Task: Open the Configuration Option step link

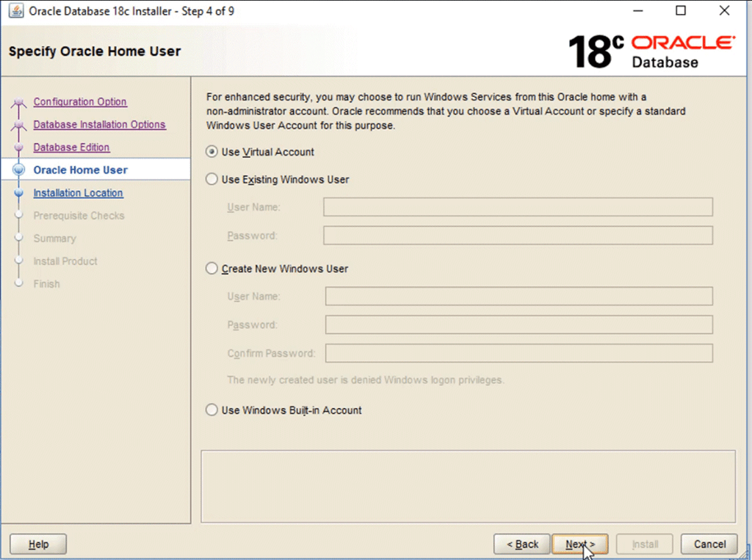Action: pos(80,101)
